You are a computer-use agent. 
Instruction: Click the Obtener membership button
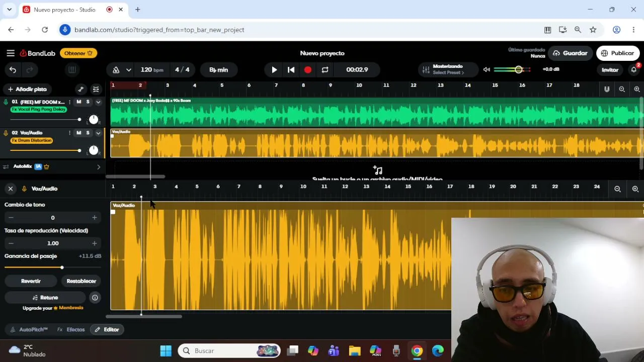[78, 53]
